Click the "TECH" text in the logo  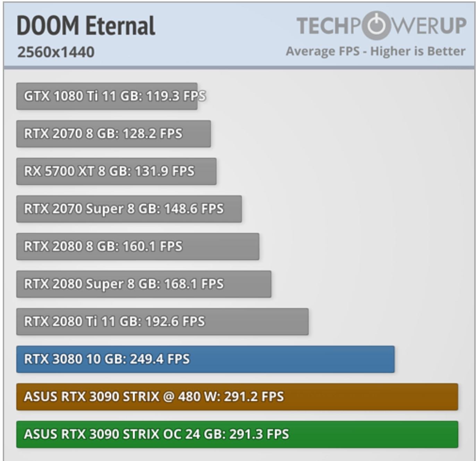point(323,26)
